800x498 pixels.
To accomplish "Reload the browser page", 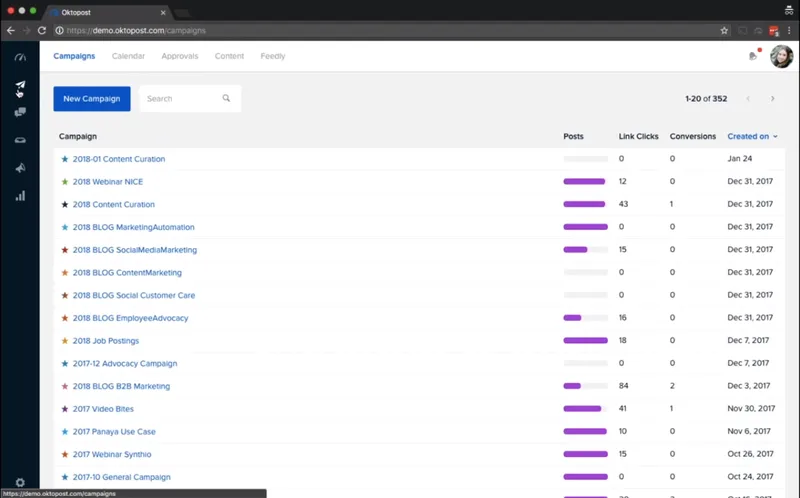I will (42, 31).
